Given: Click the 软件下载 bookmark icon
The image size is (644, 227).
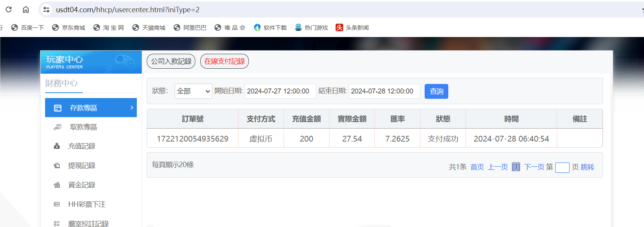Looking at the screenshot, I should coord(257,27).
